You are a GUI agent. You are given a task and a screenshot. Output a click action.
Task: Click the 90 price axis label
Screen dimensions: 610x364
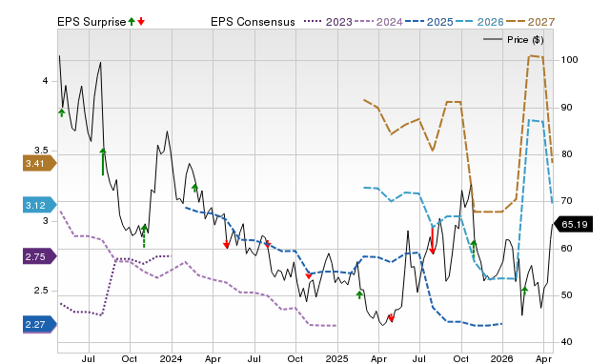567,108
